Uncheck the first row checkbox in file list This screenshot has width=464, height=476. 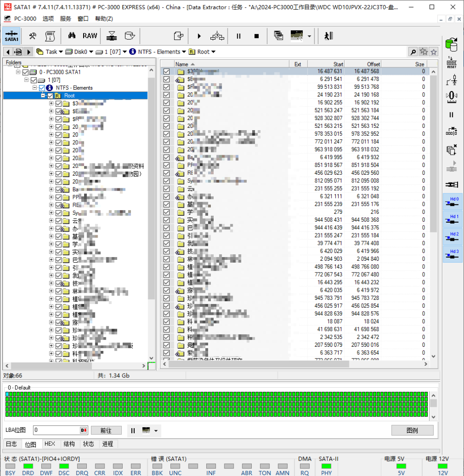tap(167, 72)
